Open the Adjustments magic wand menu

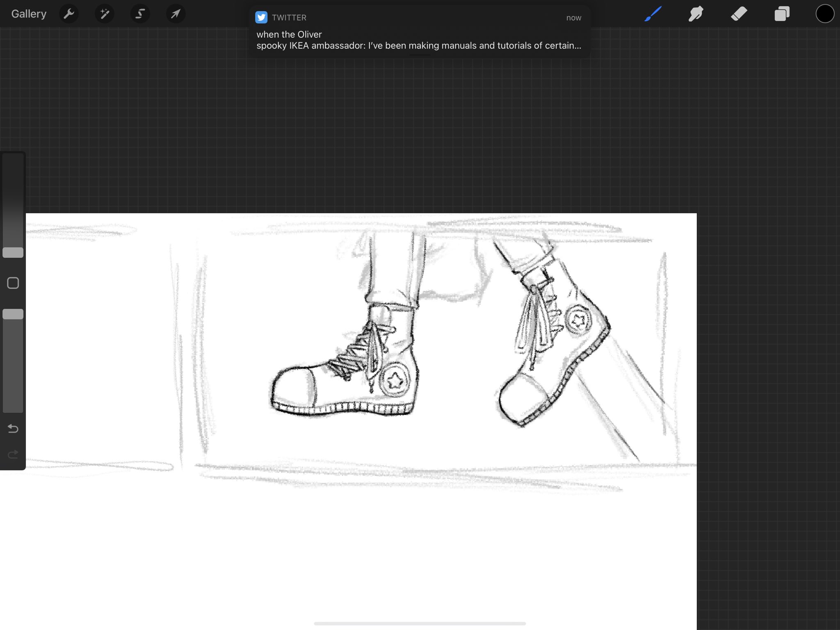[105, 14]
